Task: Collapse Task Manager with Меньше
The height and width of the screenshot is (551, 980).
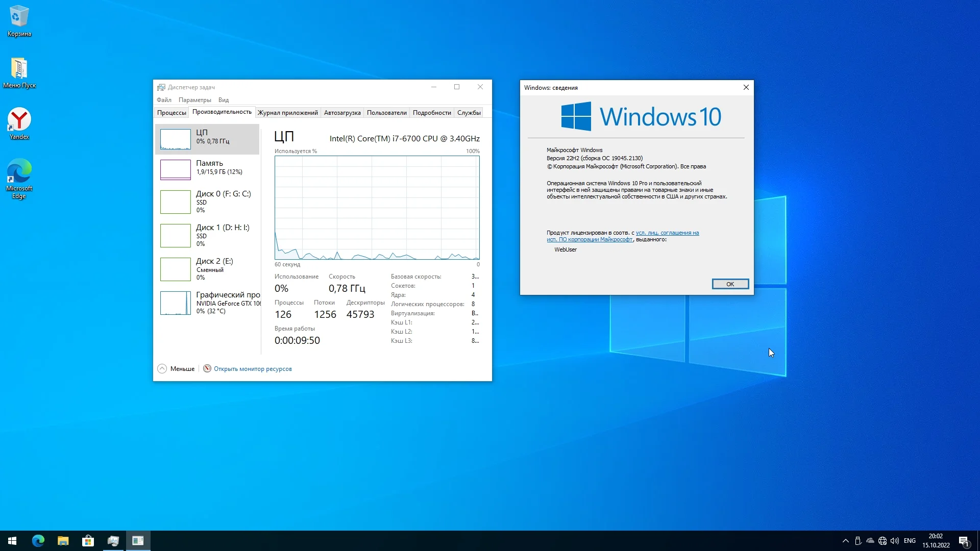Action: click(x=177, y=369)
